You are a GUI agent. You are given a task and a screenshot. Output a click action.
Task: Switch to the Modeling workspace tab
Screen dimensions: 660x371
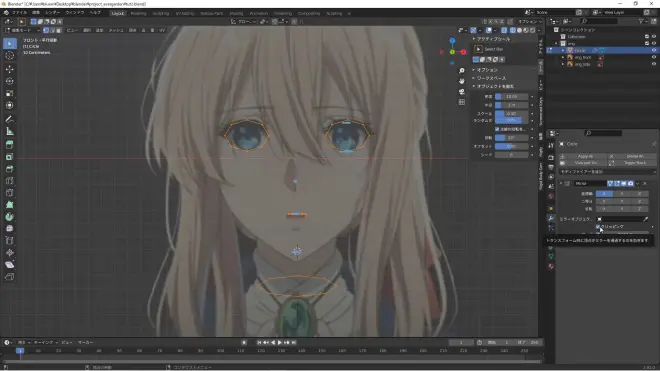pyautogui.click(x=138, y=13)
